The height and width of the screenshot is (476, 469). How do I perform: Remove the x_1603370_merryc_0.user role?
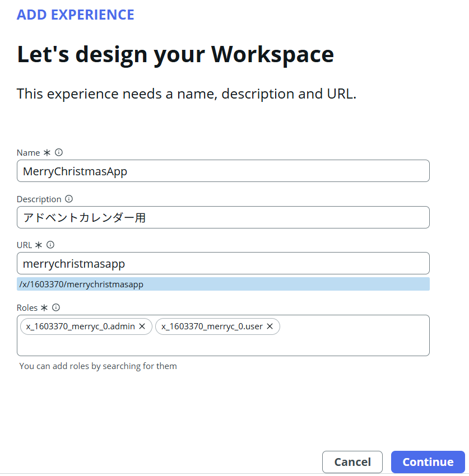click(270, 326)
